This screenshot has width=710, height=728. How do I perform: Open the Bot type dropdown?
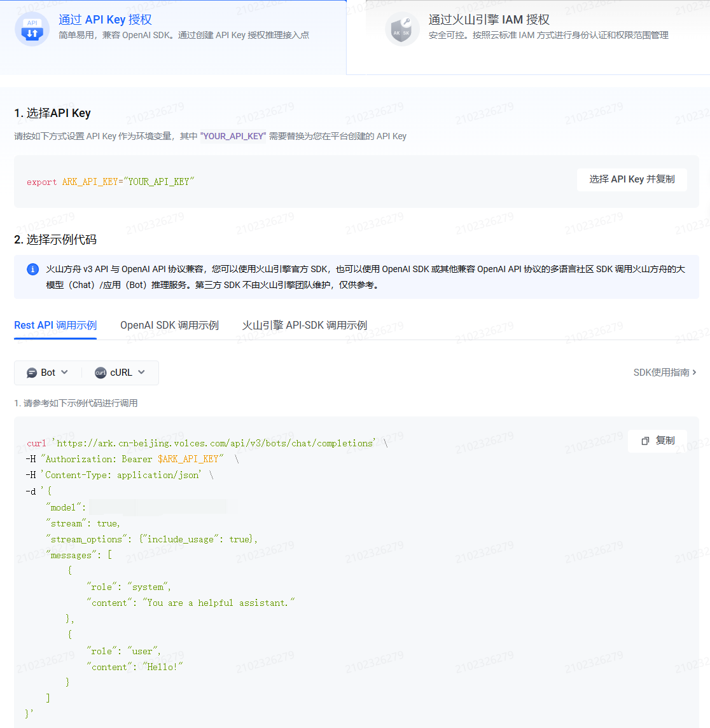tap(48, 373)
